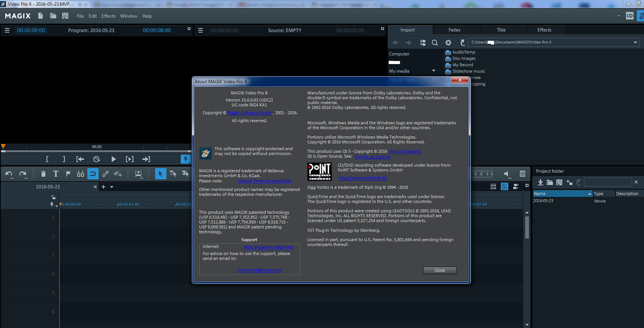Screen dimensions: 644x328
Task: Click the broken chain ungroup icon
Action: click(118, 174)
